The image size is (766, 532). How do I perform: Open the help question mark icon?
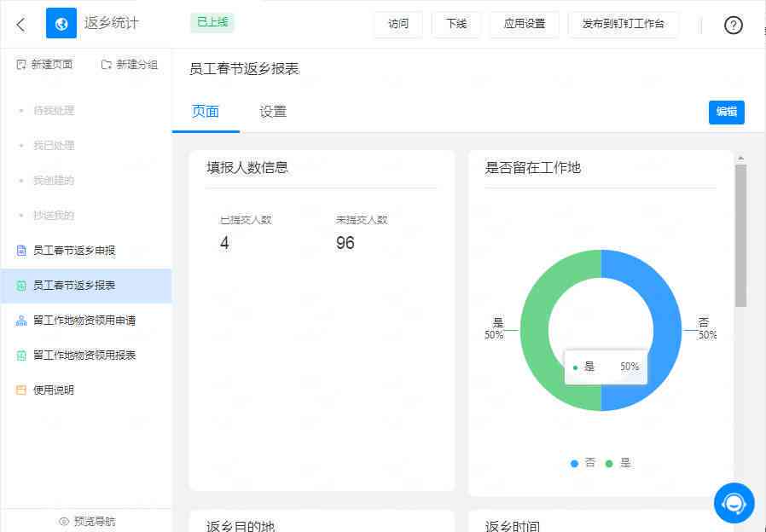pos(733,25)
